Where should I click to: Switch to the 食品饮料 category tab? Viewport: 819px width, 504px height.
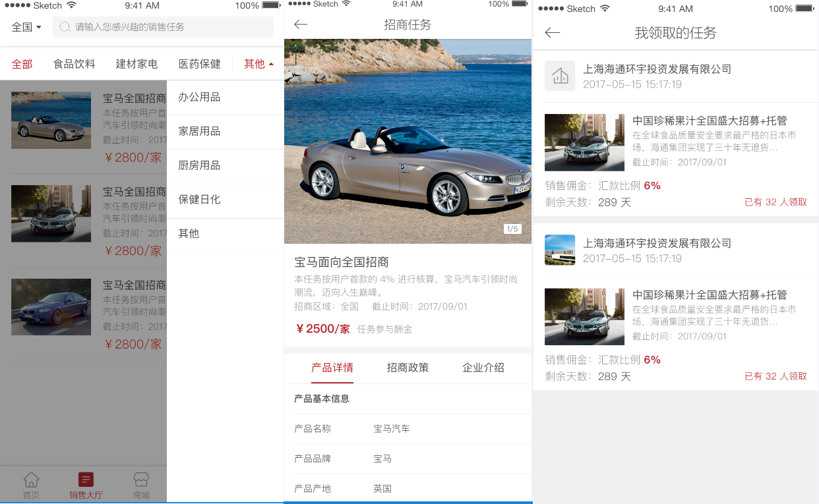tap(75, 64)
